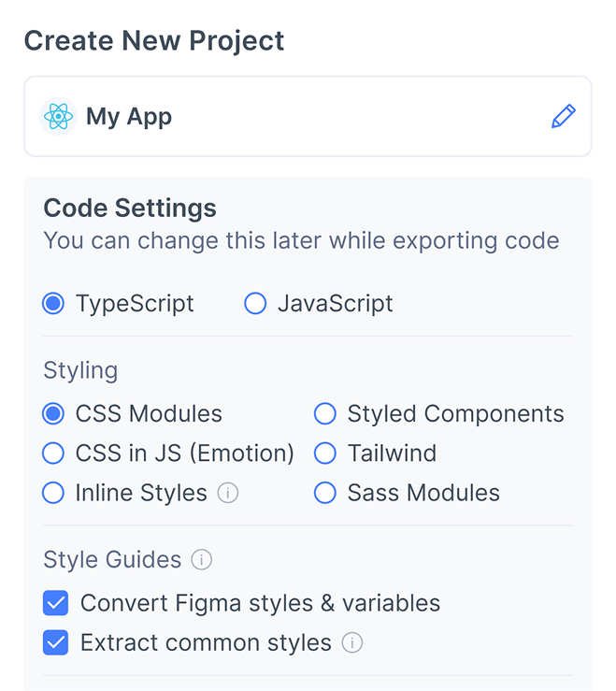
Task: Choose Sass Modules styling option
Action: point(325,493)
